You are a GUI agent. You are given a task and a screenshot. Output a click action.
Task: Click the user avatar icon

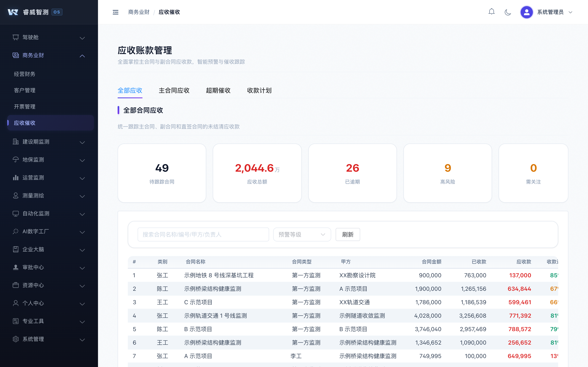pos(526,12)
